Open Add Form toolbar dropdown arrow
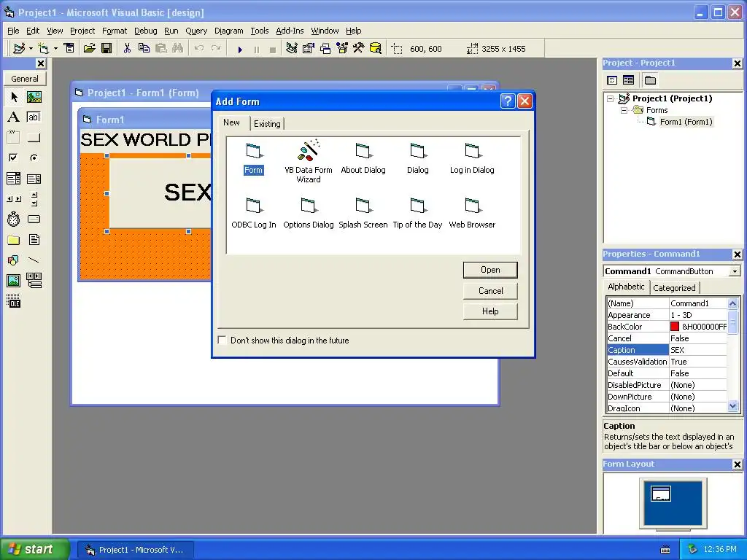Viewport: 747px width, 560px height. 55,49
